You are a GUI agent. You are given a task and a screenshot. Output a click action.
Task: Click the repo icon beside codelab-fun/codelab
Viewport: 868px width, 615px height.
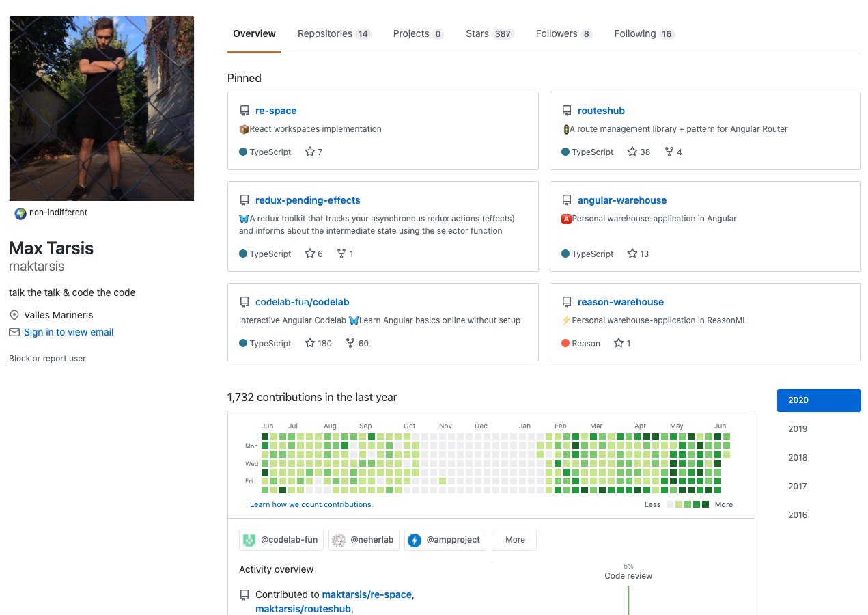coord(244,302)
